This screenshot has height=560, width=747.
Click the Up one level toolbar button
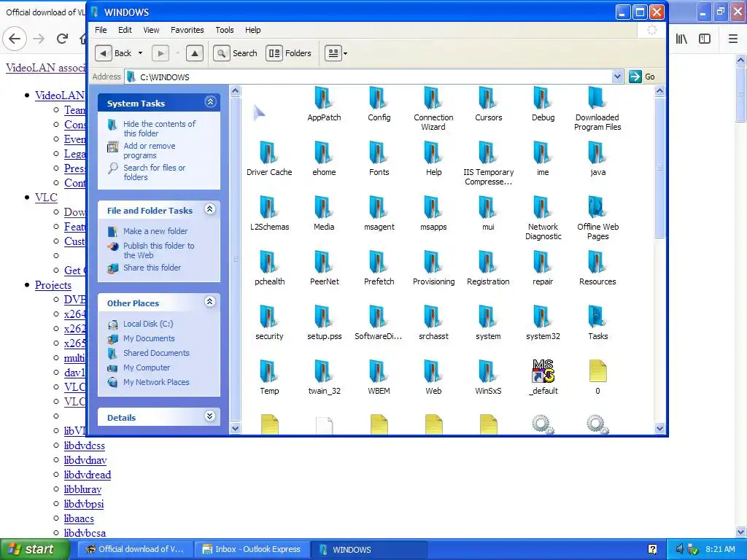point(194,53)
